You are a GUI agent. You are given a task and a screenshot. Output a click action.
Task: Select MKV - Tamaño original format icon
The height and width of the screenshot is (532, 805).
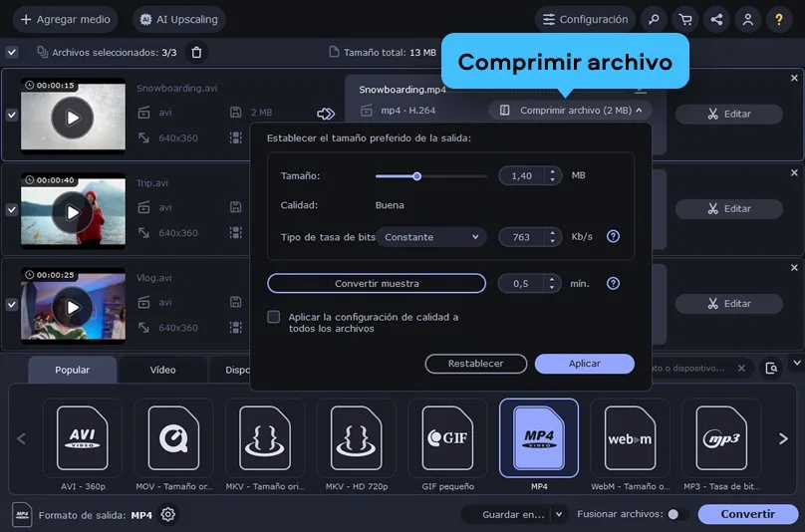click(265, 438)
